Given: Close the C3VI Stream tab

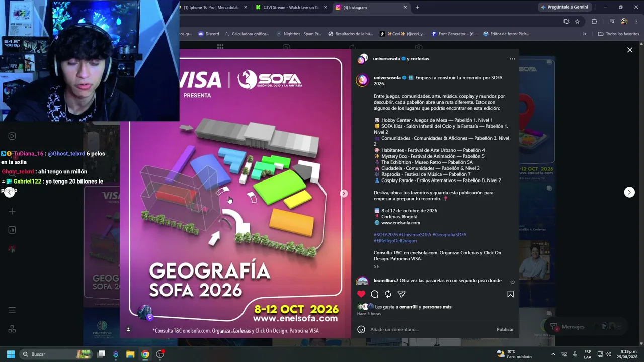Looking at the screenshot, I should pos(326,7).
